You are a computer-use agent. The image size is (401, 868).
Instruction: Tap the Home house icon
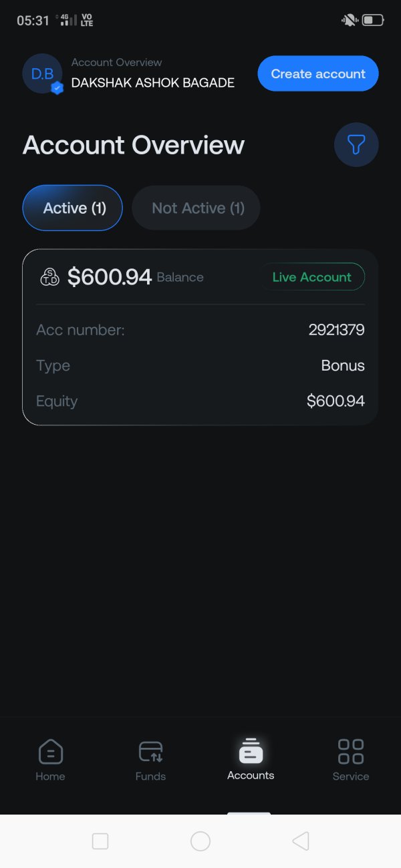[51, 752]
